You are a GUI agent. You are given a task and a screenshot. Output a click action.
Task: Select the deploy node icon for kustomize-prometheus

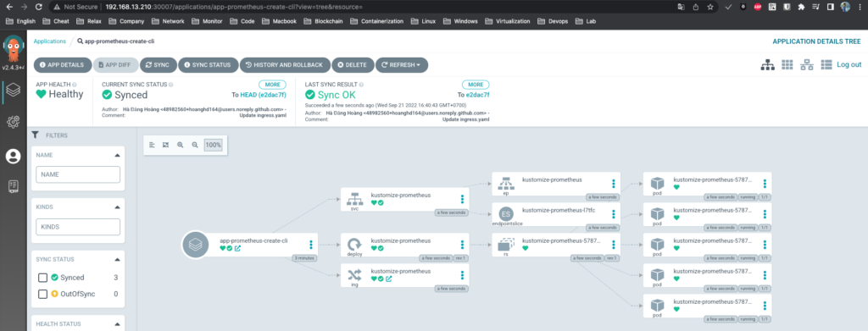354,245
